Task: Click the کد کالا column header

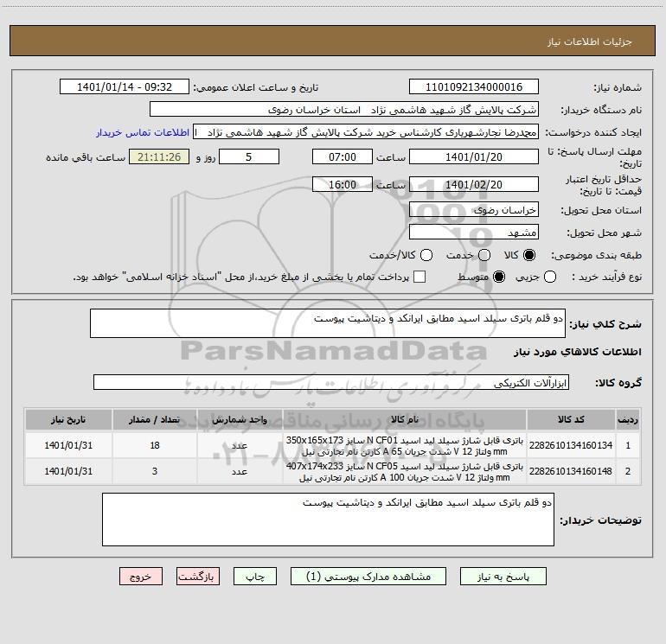Action: 571,420
